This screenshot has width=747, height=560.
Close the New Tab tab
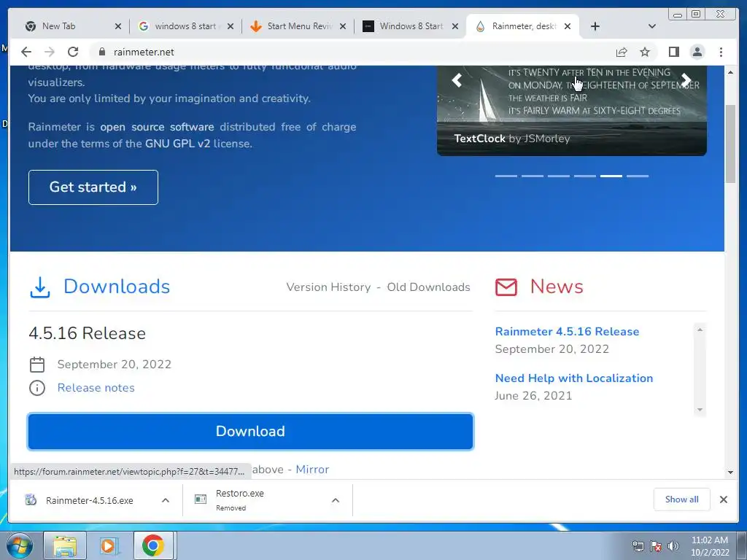pyautogui.click(x=118, y=26)
